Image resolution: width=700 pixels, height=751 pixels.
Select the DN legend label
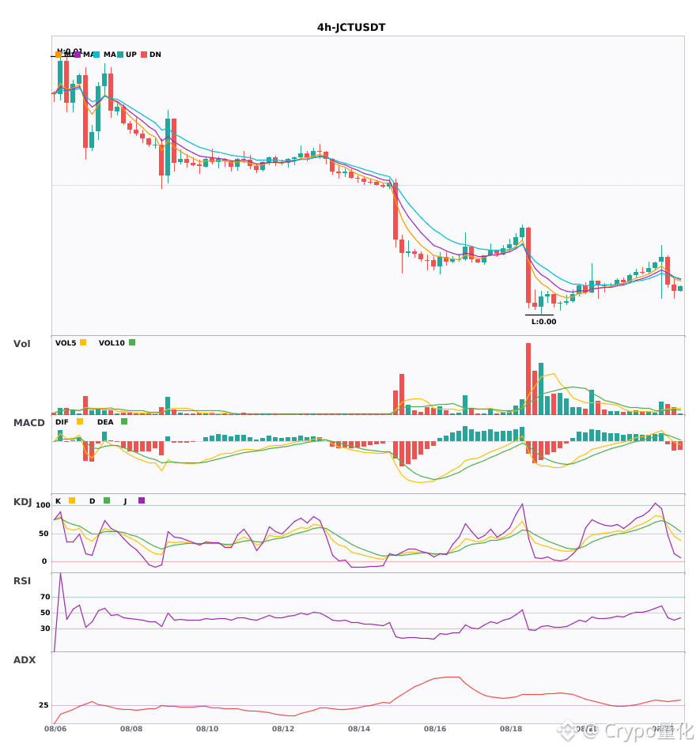(x=155, y=55)
